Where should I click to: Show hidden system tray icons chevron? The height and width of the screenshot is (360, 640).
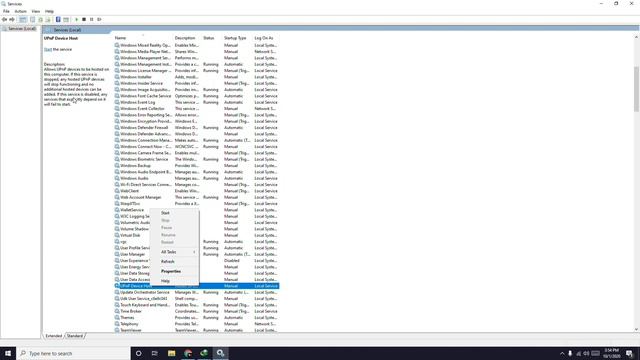[x=562, y=353]
